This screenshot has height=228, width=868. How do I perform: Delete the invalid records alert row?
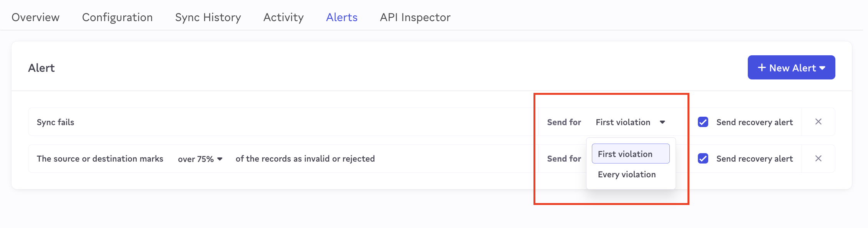coord(818,159)
